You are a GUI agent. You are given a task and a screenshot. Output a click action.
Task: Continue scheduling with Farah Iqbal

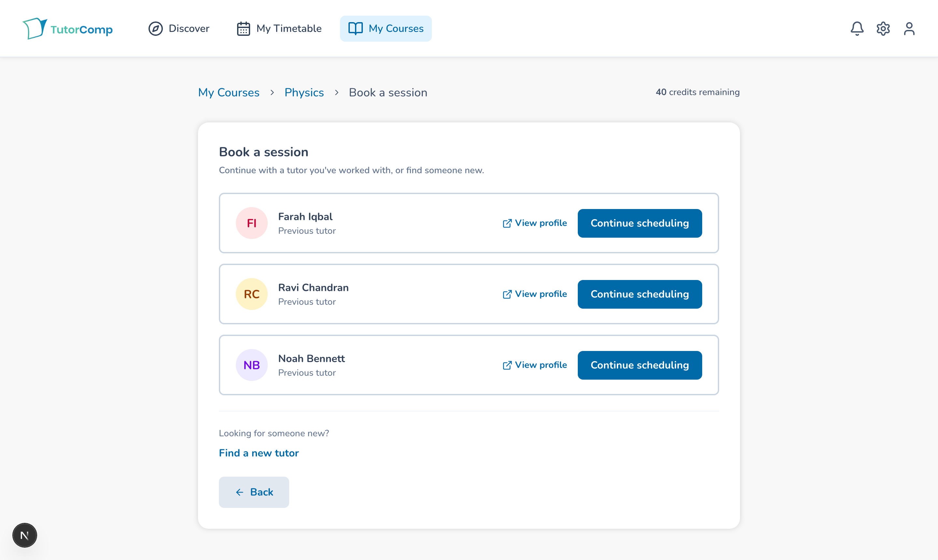[640, 223]
